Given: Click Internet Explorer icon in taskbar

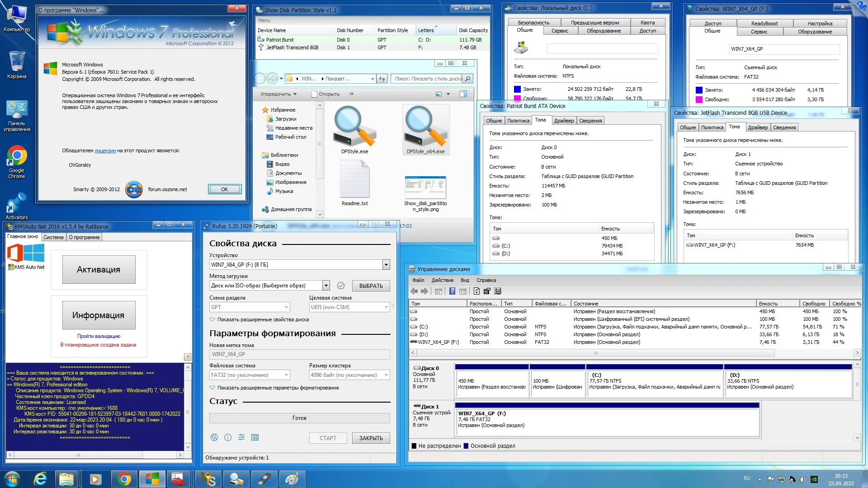Looking at the screenshot, I should tap(40, 479).
